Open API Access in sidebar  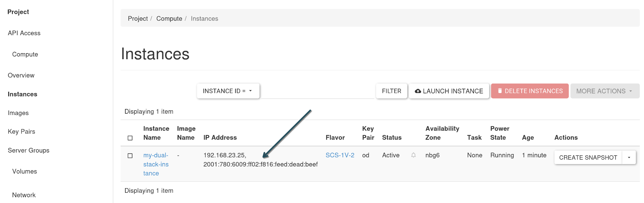pos(24,33)
